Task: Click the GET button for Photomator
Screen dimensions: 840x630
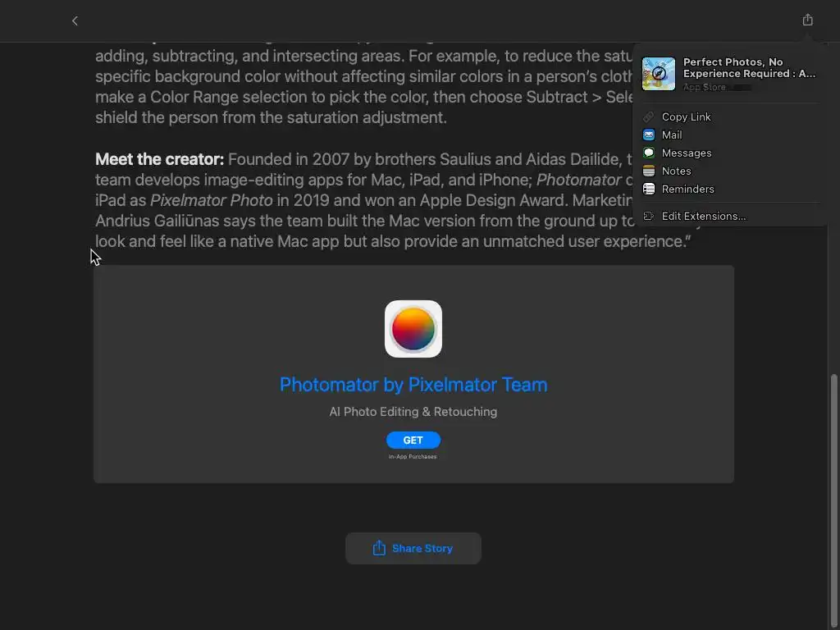Action: 413,440
